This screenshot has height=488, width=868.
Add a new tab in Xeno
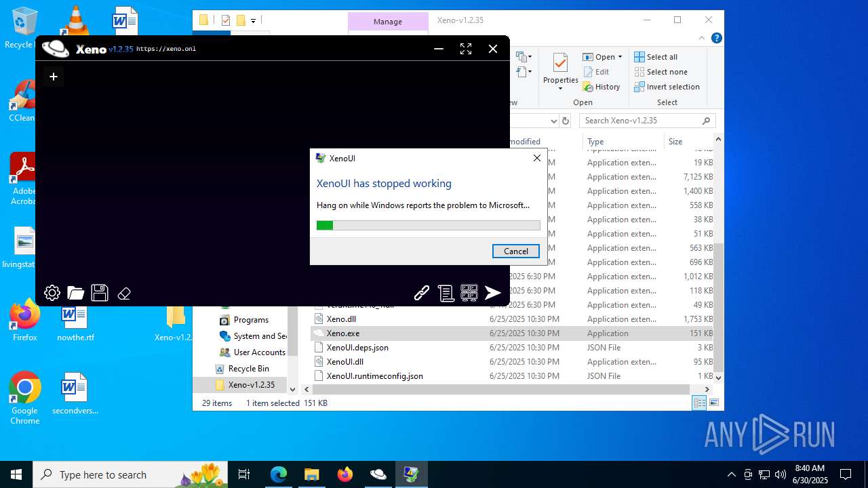[x=54, y=77]
